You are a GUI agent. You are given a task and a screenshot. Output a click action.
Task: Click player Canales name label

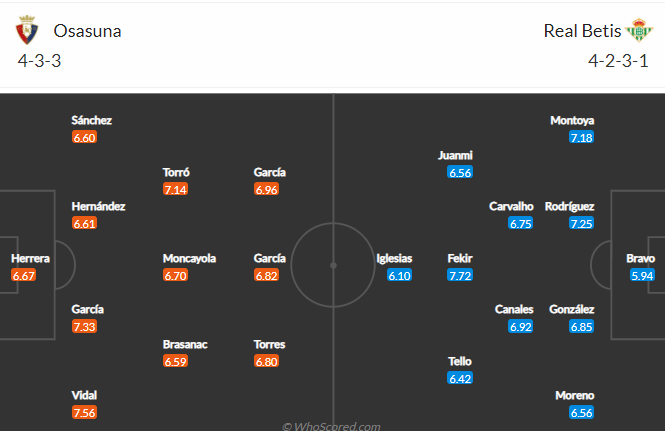[514, 309]
